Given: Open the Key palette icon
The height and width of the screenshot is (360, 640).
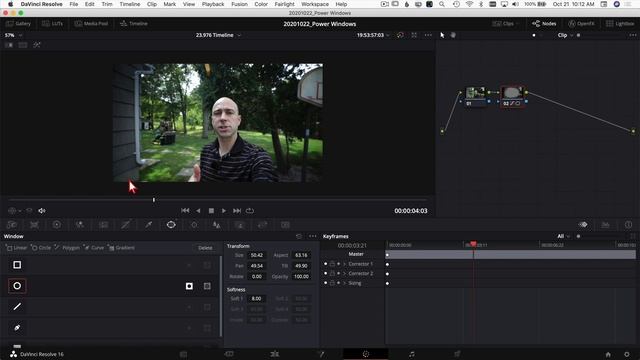Looking at the screenshot, I should pos(240,225).
